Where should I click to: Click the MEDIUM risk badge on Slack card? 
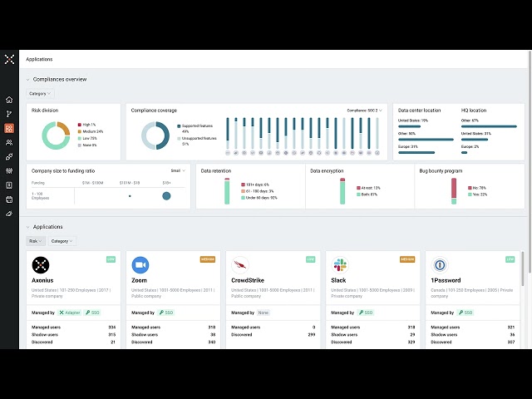point(407,259)
